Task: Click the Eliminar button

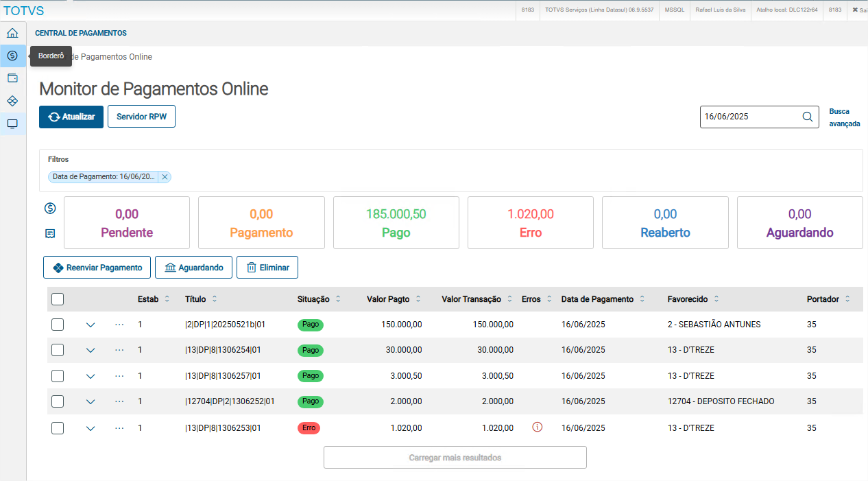Action: [x=267, y=268]
